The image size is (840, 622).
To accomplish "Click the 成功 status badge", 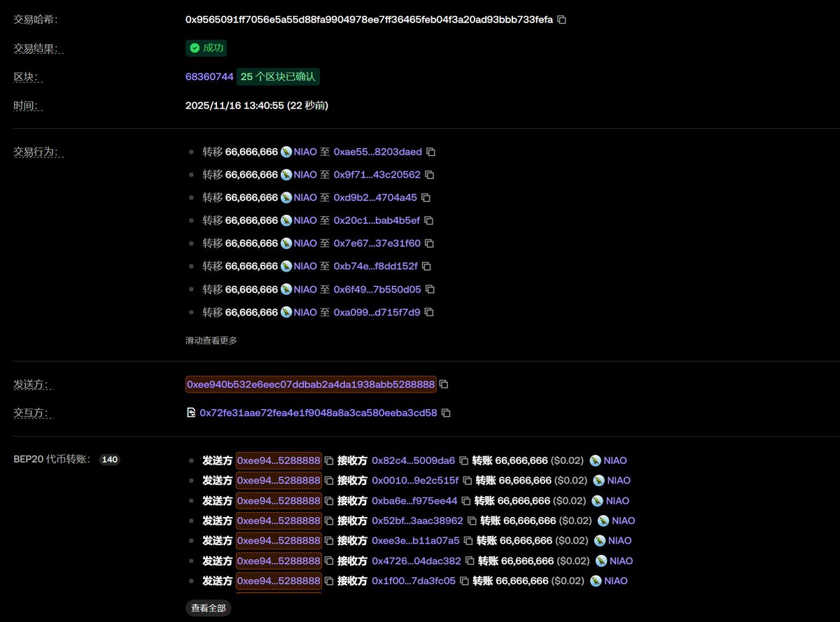I will (x=206, y=48).
